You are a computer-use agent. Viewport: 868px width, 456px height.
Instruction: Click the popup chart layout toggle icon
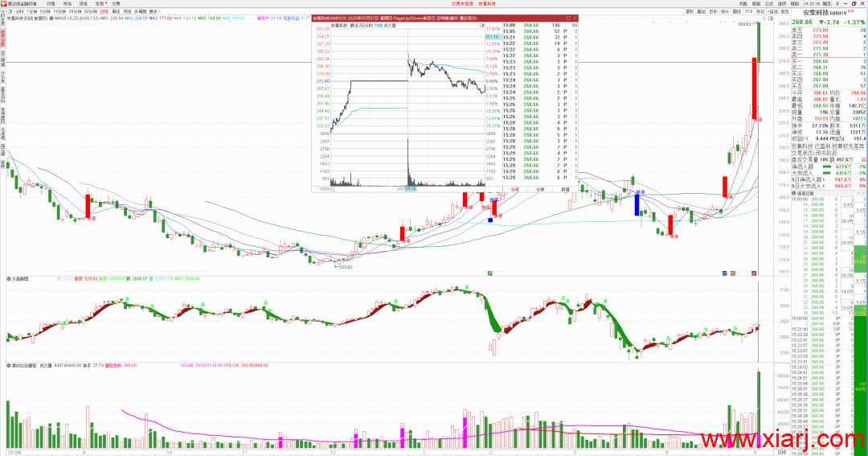pos(481,26)
